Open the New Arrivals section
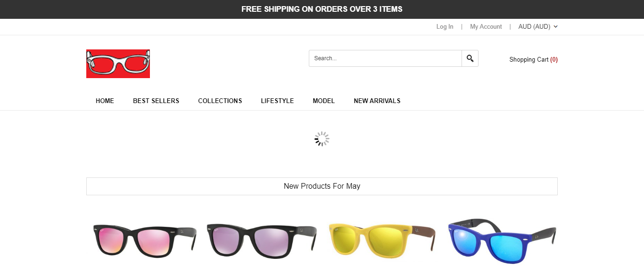 pos(377,101)
